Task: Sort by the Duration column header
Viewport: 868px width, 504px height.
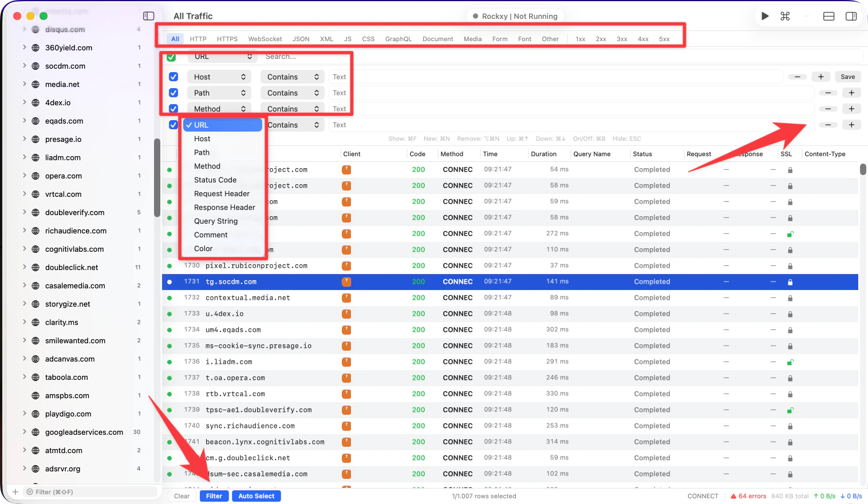Action: 543,154
